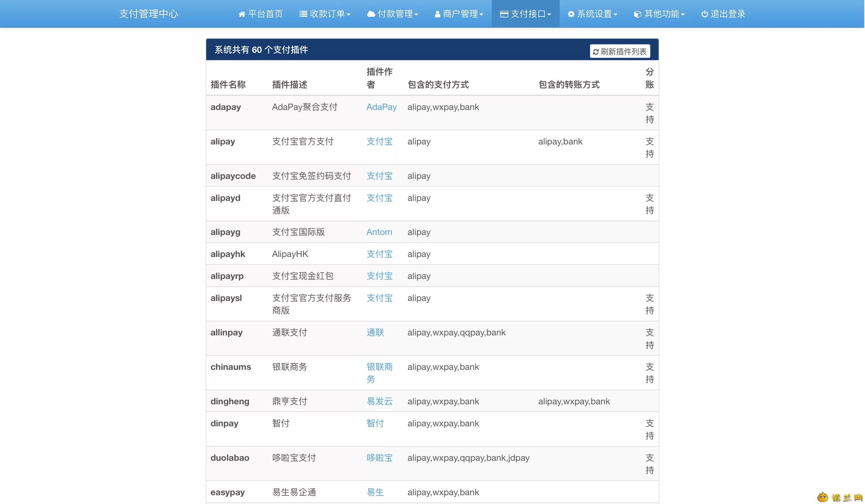Click the card icon beside 支付接口
The width and height of the screenshot is (865, 504).
pos(504,14)
